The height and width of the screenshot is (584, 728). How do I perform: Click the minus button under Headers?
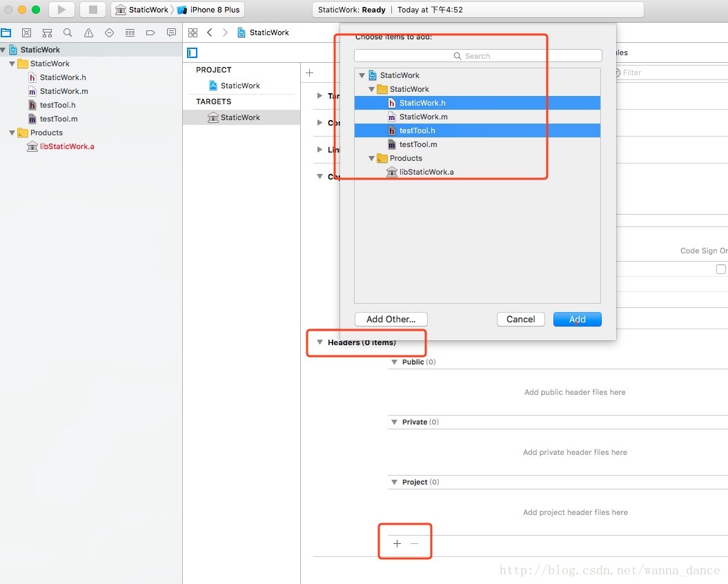(x=415, y=543)
